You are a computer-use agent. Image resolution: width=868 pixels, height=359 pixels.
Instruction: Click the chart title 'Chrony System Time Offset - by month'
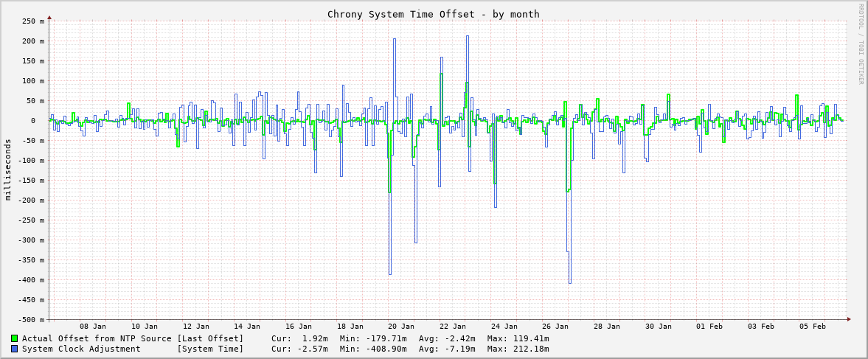434,15
